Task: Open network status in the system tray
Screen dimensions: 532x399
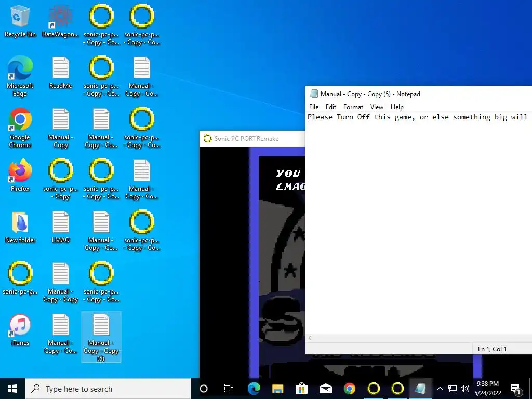Action: [x=453, y=389]
